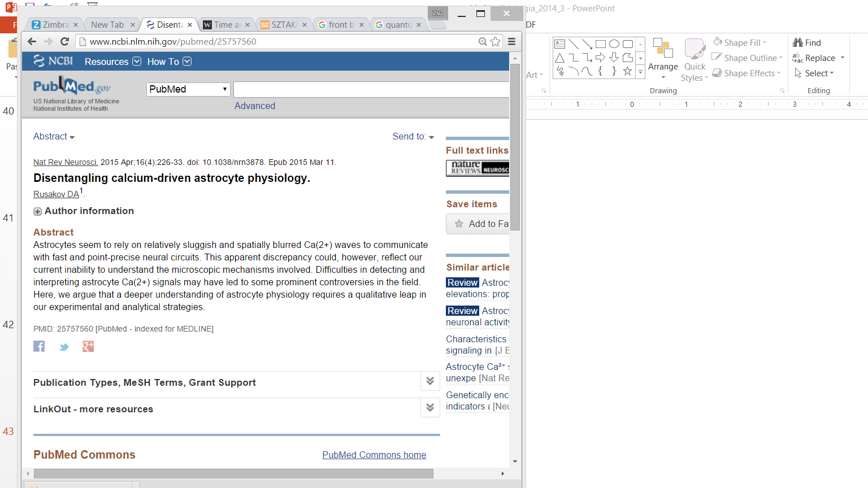
Task: Share abstract on Google Plus
Action: (88, 346)
